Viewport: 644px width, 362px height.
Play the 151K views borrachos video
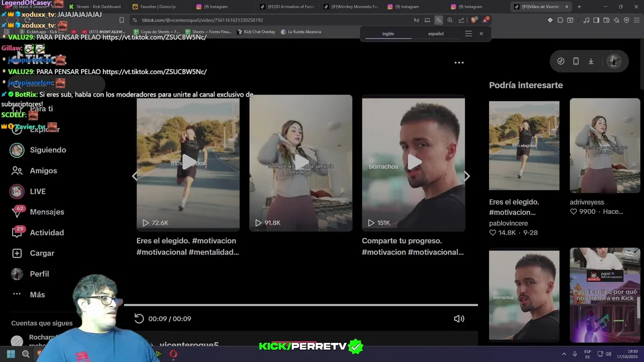pos(414,163)
